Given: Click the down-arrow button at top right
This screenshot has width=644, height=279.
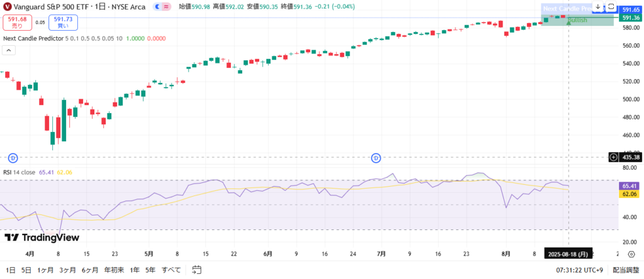Looking at the screenshot, I should pos(598,6).
